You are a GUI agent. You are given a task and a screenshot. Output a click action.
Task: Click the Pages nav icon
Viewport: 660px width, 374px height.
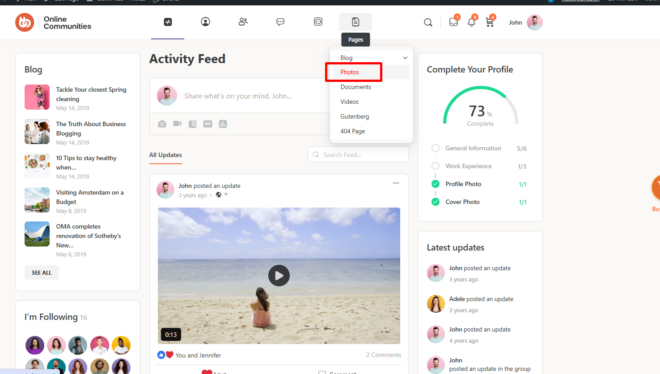click(356, 22)
